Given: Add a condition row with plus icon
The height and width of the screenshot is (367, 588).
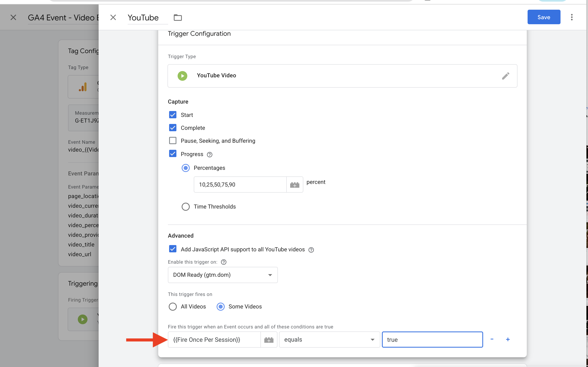Looking at the screenshot, I should [x=508, y=339].
